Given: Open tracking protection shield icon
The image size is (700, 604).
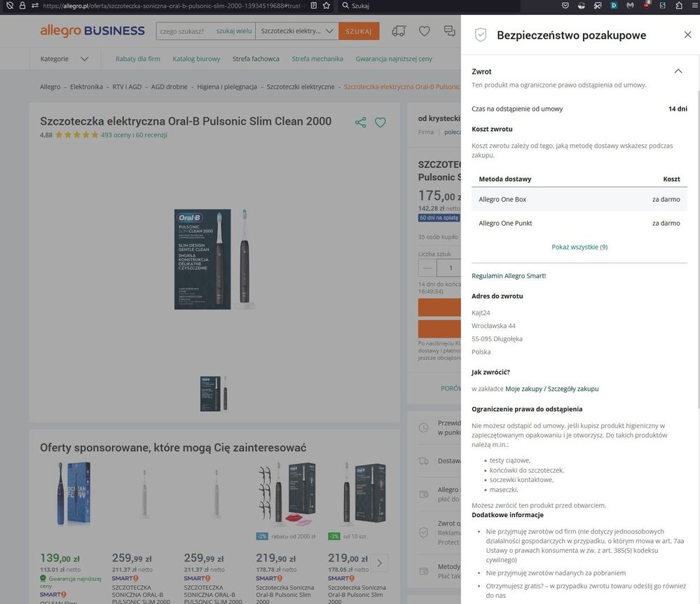Looking at the screenshot, I should 10,6.
